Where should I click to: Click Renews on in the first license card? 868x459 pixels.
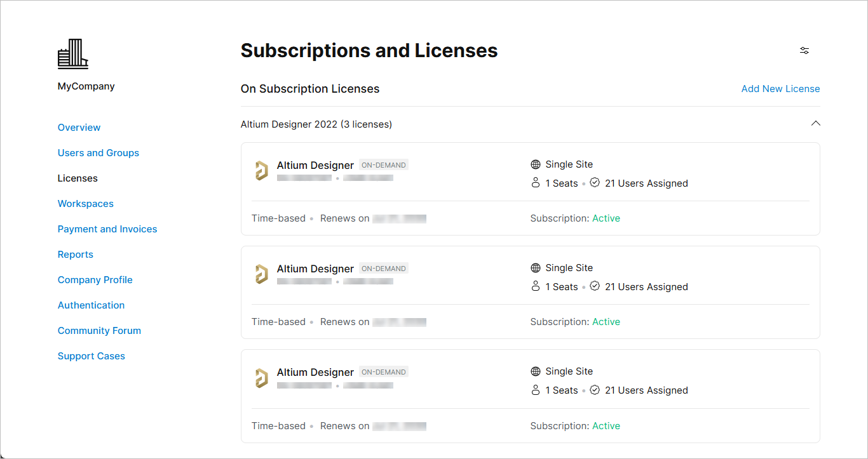[344, 218]
